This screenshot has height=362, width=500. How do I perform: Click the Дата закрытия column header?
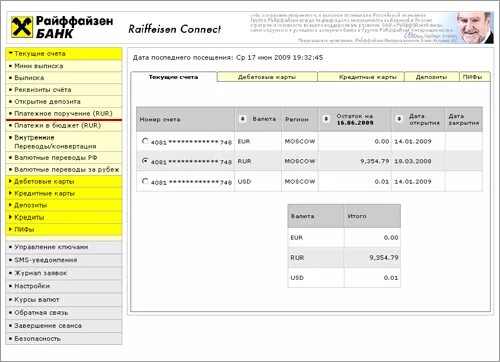pyautogui.click(x=464, y=119)
